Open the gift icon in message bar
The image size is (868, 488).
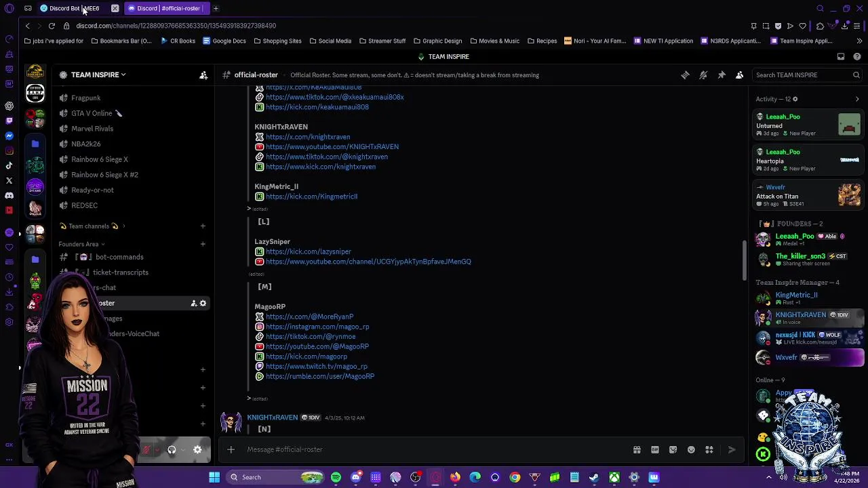[x=637, y=449]
